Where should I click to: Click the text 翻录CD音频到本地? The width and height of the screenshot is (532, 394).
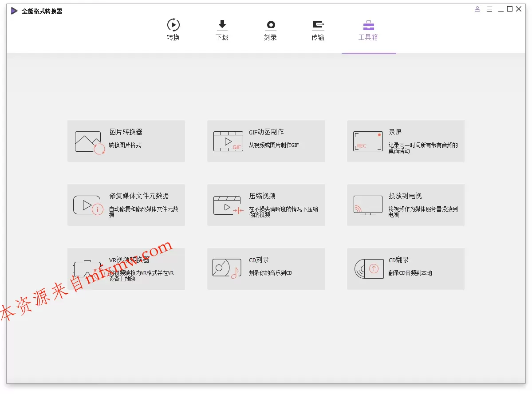coord(410,273)
